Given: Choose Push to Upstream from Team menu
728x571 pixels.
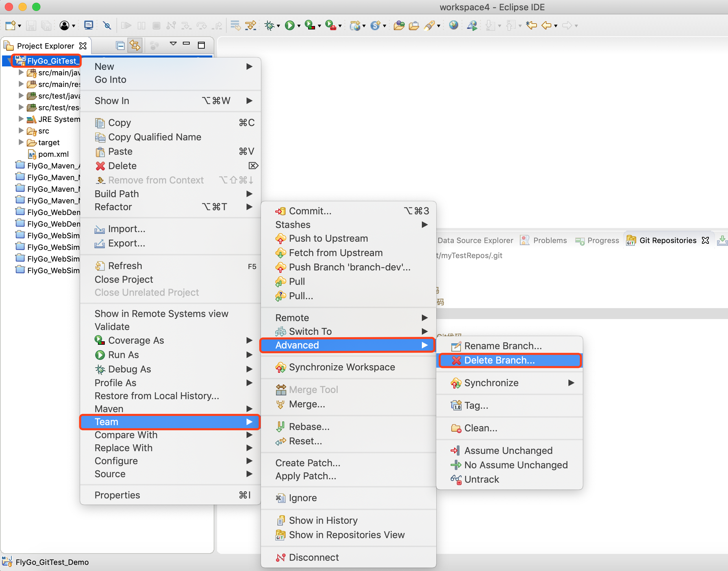Looking at the screenshot, I should coord(328,238).
